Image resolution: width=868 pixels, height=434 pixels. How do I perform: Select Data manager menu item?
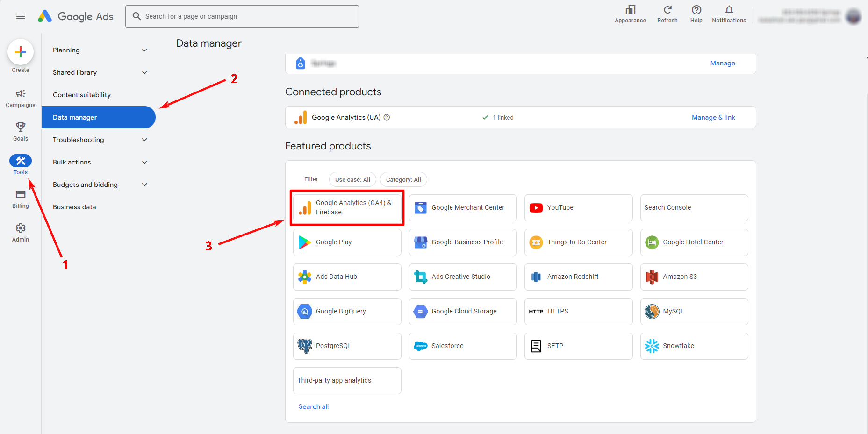click(x=99, y=117)
